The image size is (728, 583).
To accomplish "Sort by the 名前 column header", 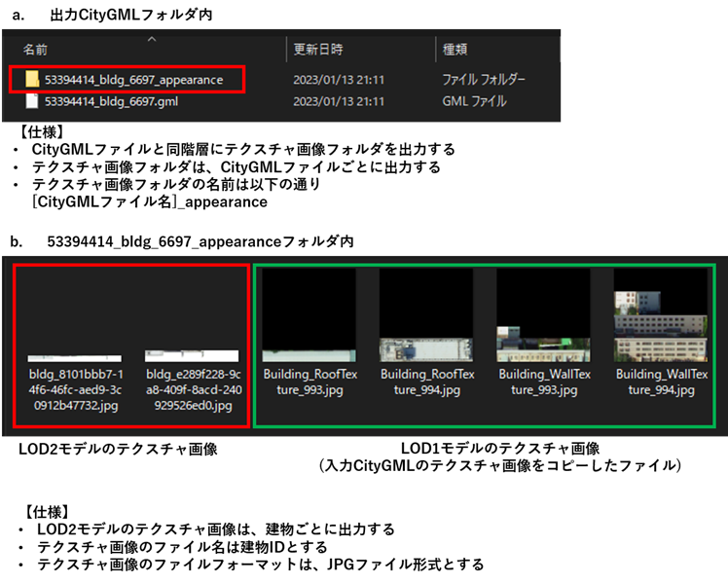I will point(35,50).
